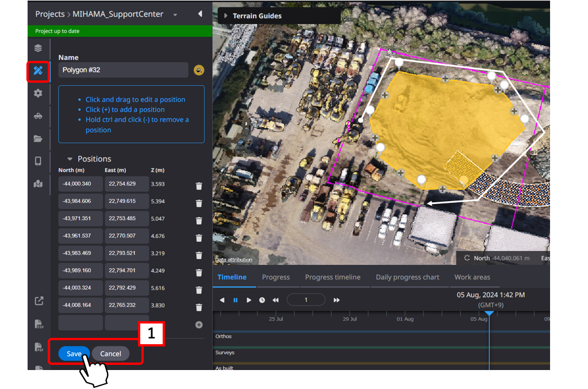
Task: Click the timeline fast-forward button
Action: point(337,300)
